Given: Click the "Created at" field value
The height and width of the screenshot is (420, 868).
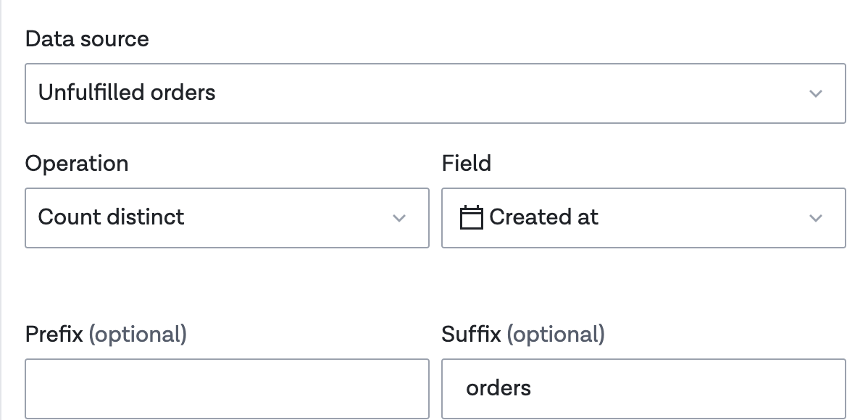Looking at the screenshot, I should tap(543, 217).
